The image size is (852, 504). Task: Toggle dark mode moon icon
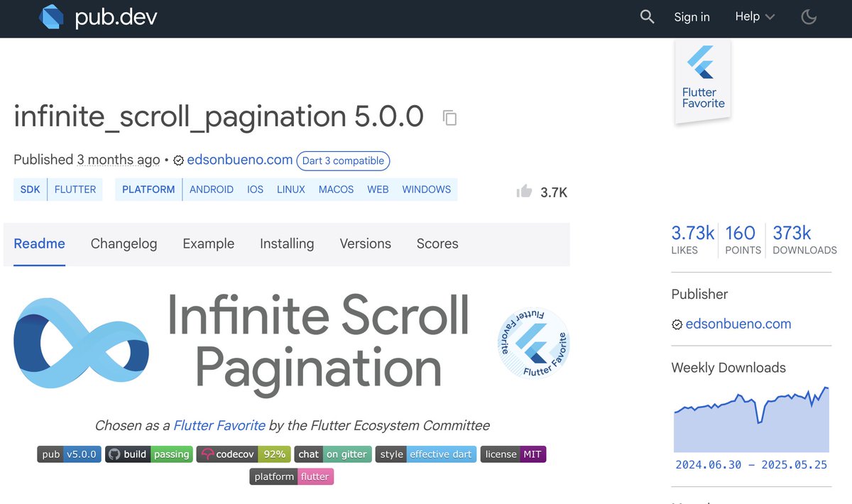(809, 17)
